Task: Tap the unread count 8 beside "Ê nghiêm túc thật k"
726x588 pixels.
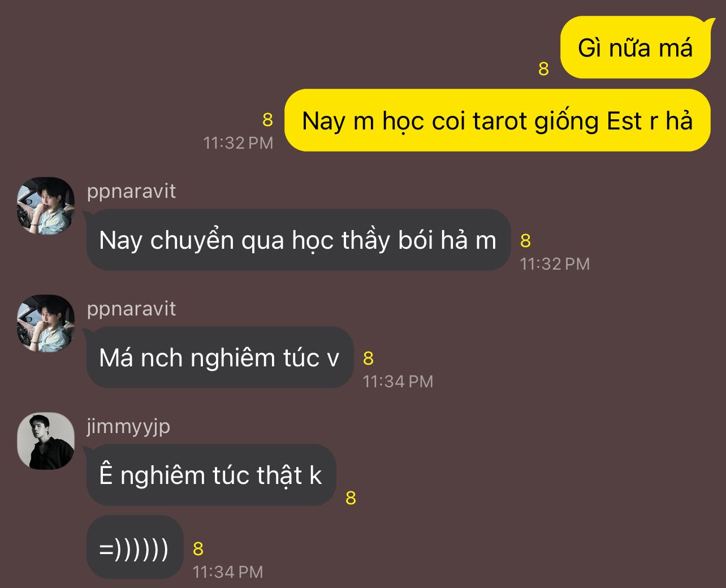Action: click(351, 498)
